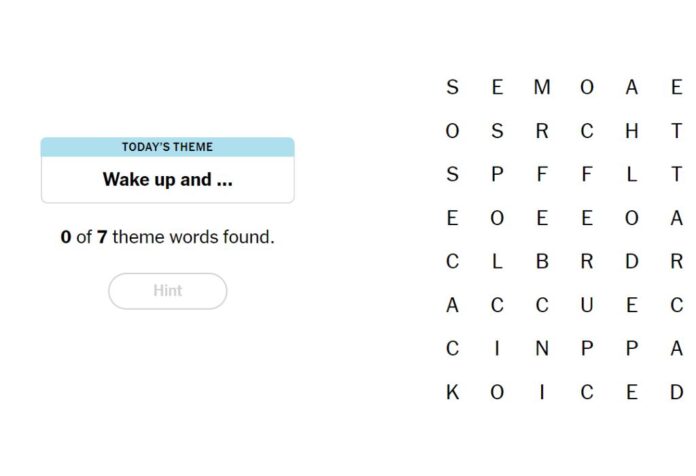This screenshot has width=696, height=476.
Task: Select the first letter S in the top row
Action: 452,87
